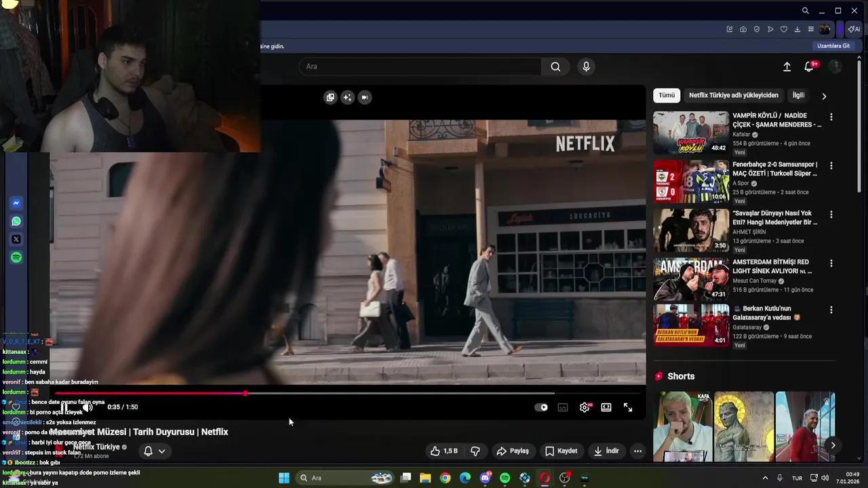Open the Windows Start menu
Screen dimensions: 868x488
[x=284, y=478]
